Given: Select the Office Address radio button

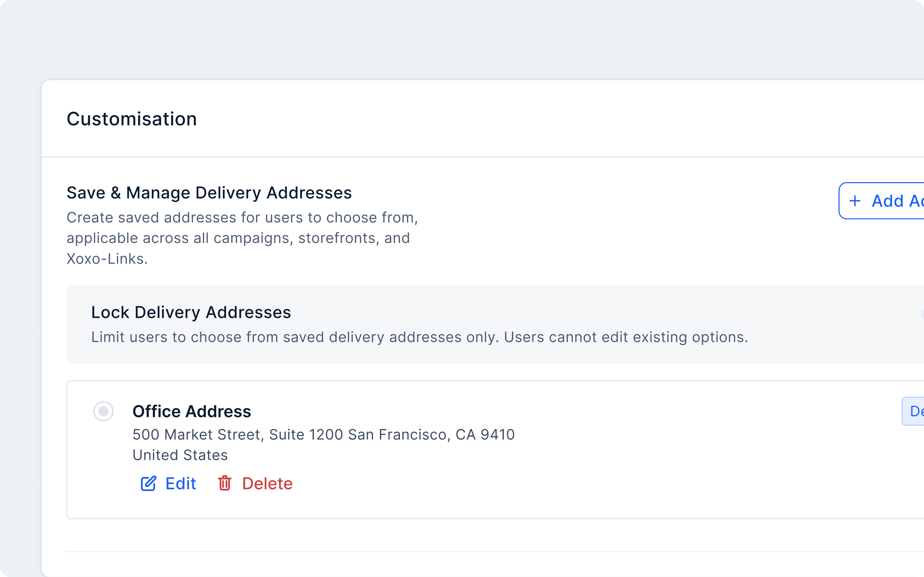Looking at the screenshot, I should pyautogui.click(x=103, y=411).
